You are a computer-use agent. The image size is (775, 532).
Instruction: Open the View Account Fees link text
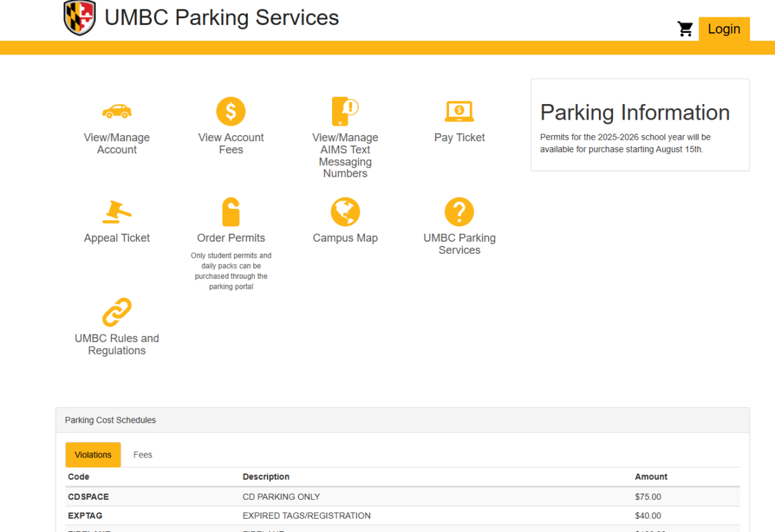click(231, 144)
